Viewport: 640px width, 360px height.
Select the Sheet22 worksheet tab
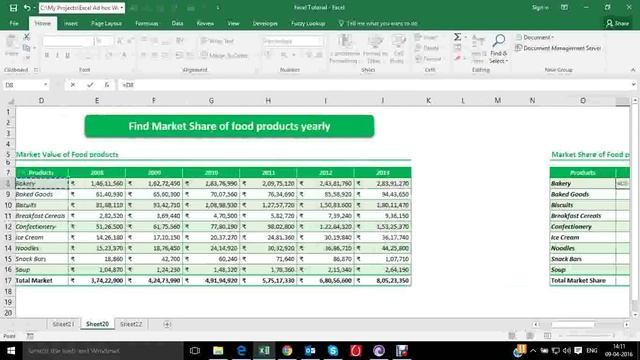click(x=131, y=324)
